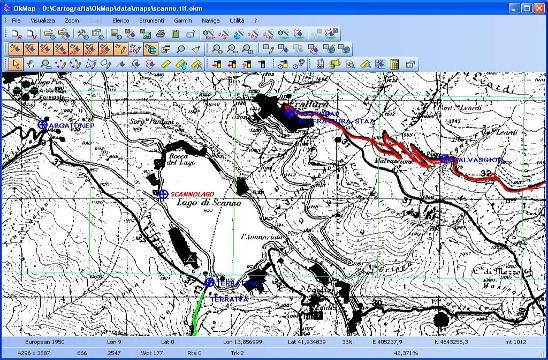This screenshot has height=360, width=548.
Task: Select the yellow ruler distance tool
Action: tap(166, 64)
